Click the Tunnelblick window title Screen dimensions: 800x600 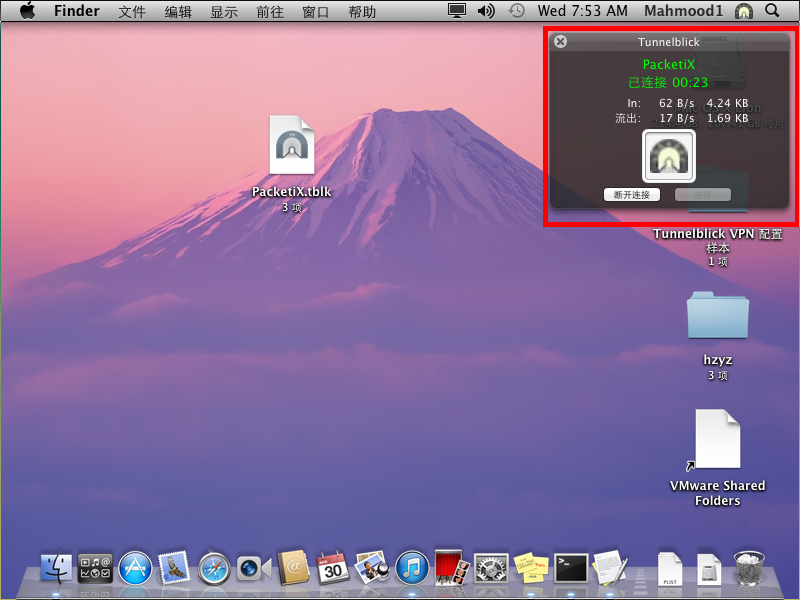pyautogui.click(x=668, y=42)
